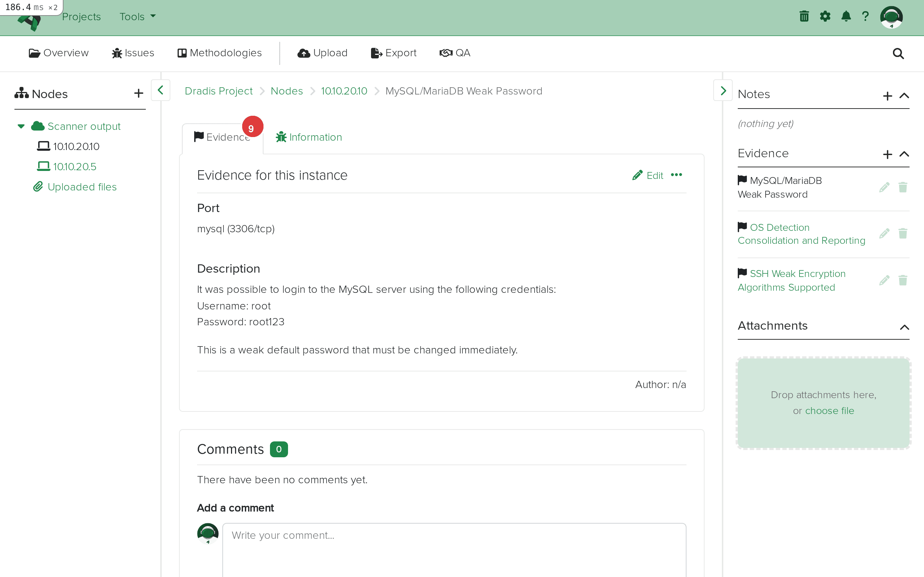Open the help menu

click(x=866, y=16)
